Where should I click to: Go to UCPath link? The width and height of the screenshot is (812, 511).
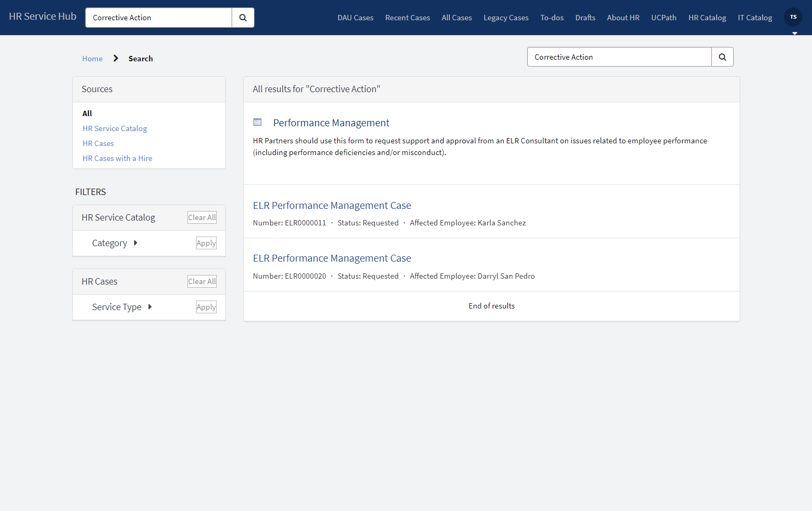[664, 18]
